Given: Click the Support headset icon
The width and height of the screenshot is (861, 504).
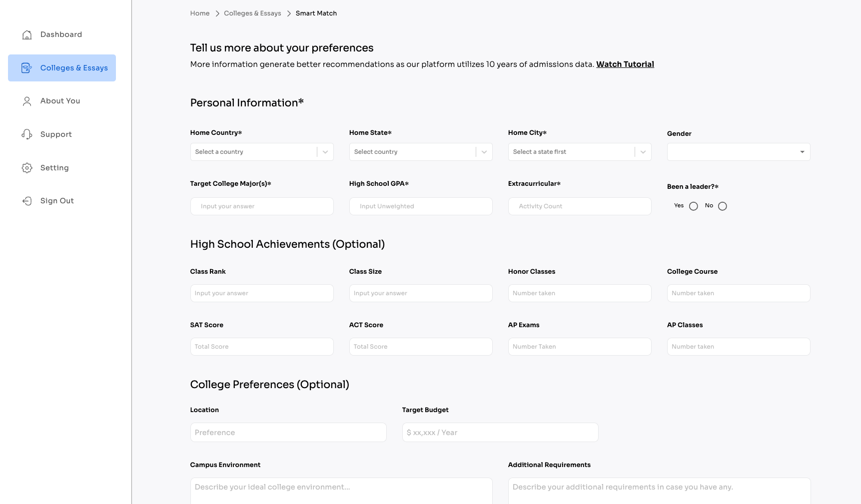Looking at the screenshot, I should click(27, 134).
